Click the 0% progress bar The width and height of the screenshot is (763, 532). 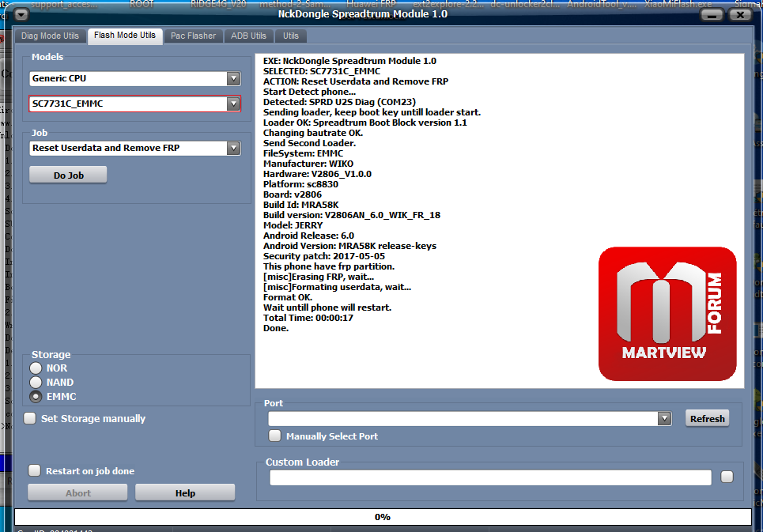click(x=383, y=517)
